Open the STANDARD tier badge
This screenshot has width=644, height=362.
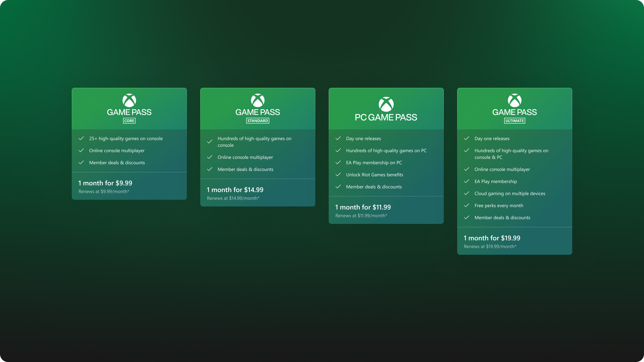[x=258, y=121]
